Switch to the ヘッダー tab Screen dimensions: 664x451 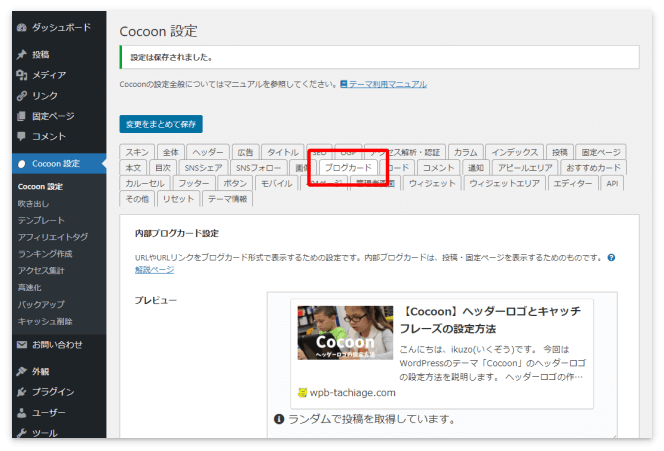(x=208, y=152)
